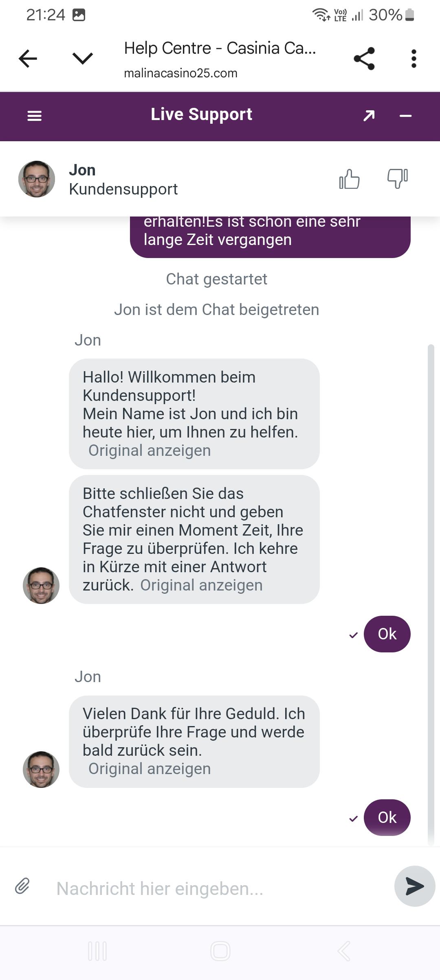Attach a file with the paperclip icon
The height and width of the screenshot is (980, 440).
point(22,886)
